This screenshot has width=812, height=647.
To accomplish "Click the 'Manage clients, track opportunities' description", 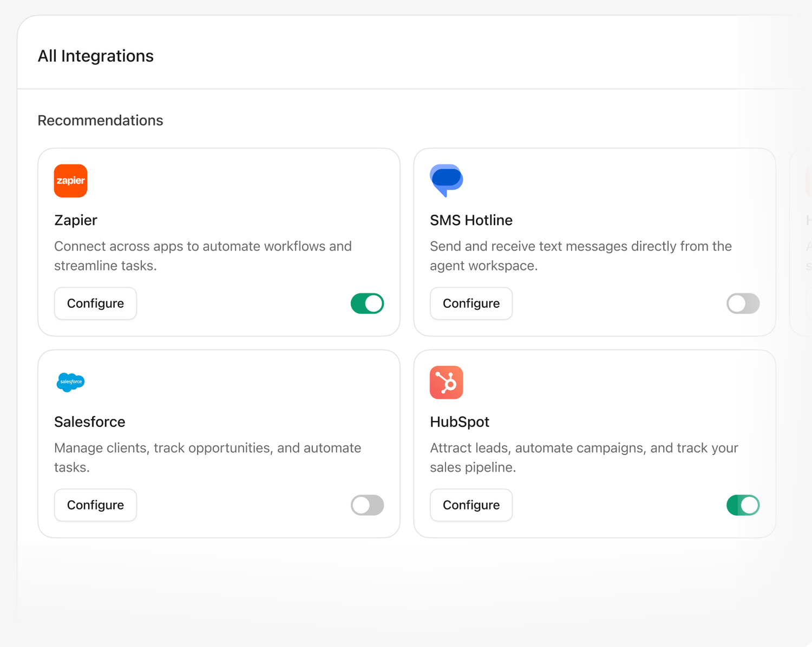I will (208, 458).
